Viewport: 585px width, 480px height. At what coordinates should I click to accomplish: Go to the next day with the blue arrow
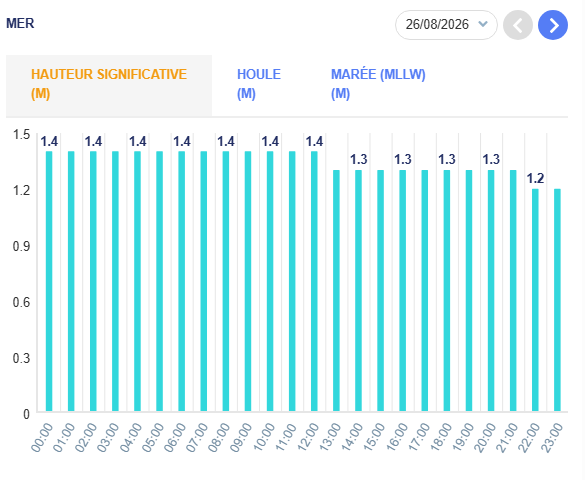(x=553, y=25)
